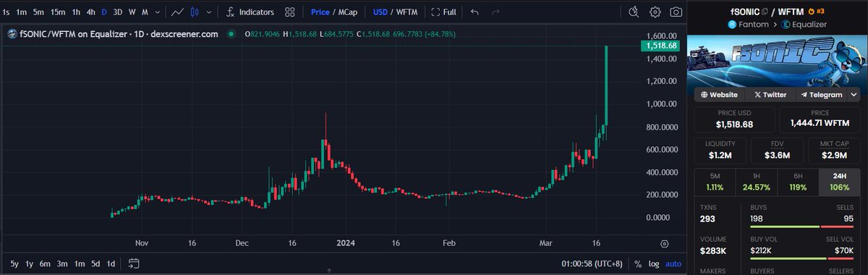868x275 pixels.
Task: Open the fSONIC Twitter link
Action: 770,95
